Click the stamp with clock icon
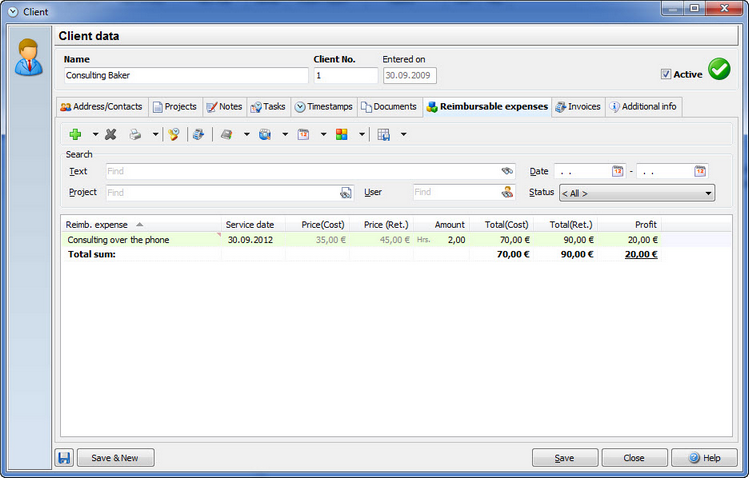 (173, 135)
